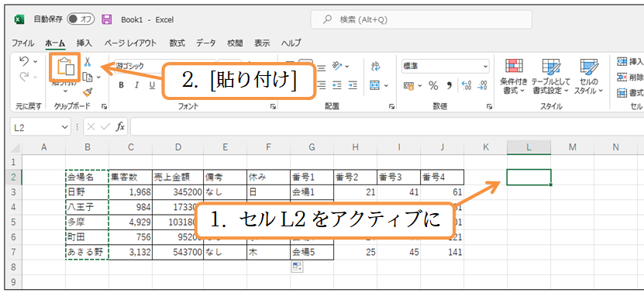644x293 pixels.
Task: Toggle Italic formatting
Action: (x=136, y=85)
